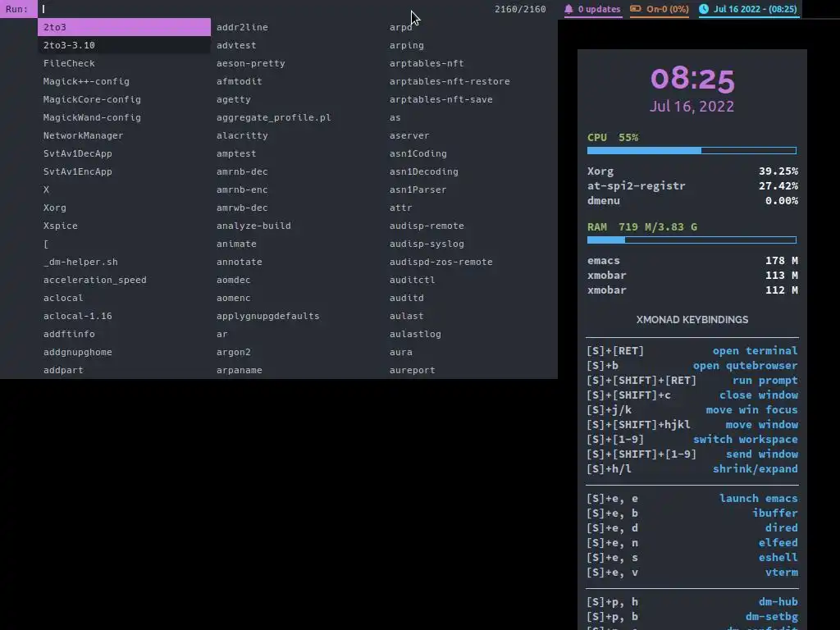Image resolution: width=840 pixels, height=630 pixels.
Task: Click the 'Jul 16 2022 - (08:25)' date
Action: pos(755,9)
